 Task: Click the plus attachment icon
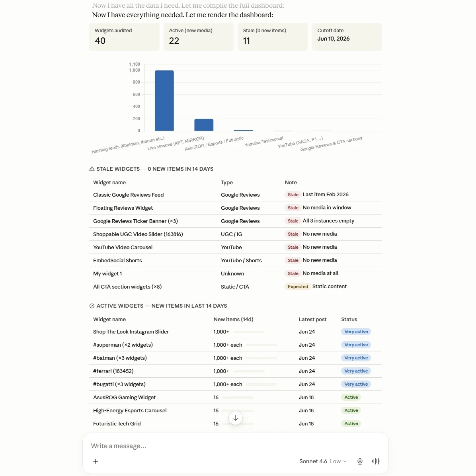[x=96, y=461]
